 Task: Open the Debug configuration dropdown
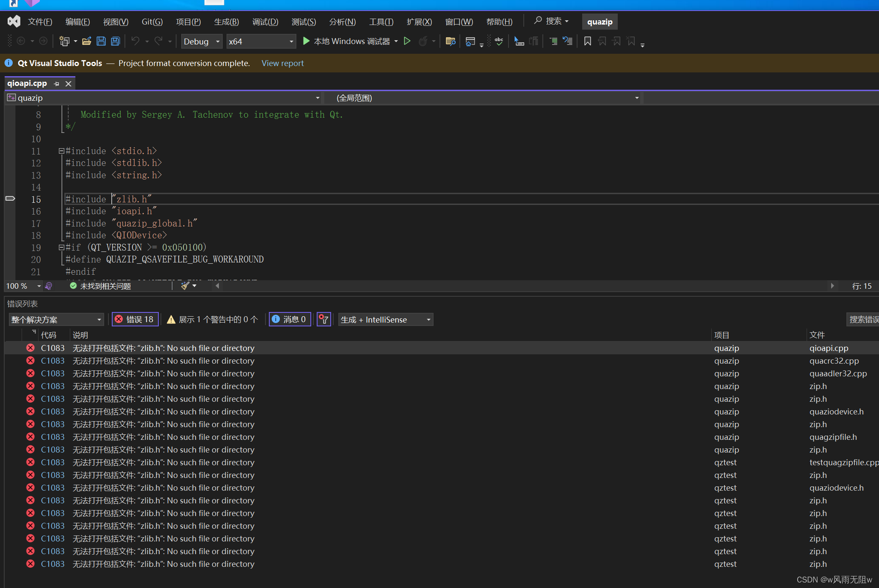202,41
